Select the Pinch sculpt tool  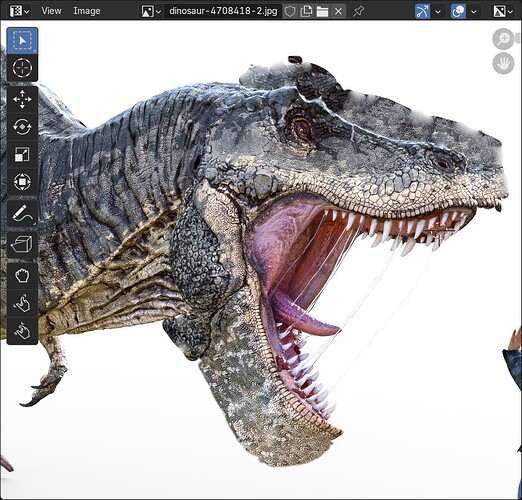tap(22, 331)
